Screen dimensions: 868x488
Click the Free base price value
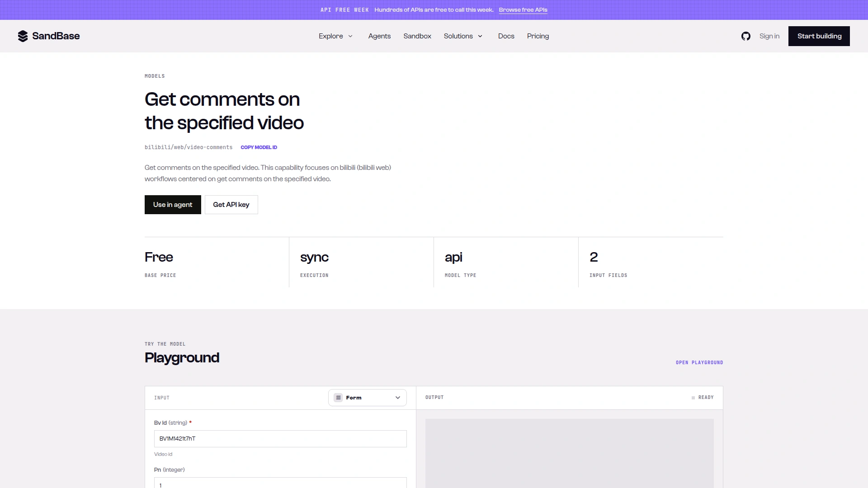pyautogui.click(x=159, y=257)
